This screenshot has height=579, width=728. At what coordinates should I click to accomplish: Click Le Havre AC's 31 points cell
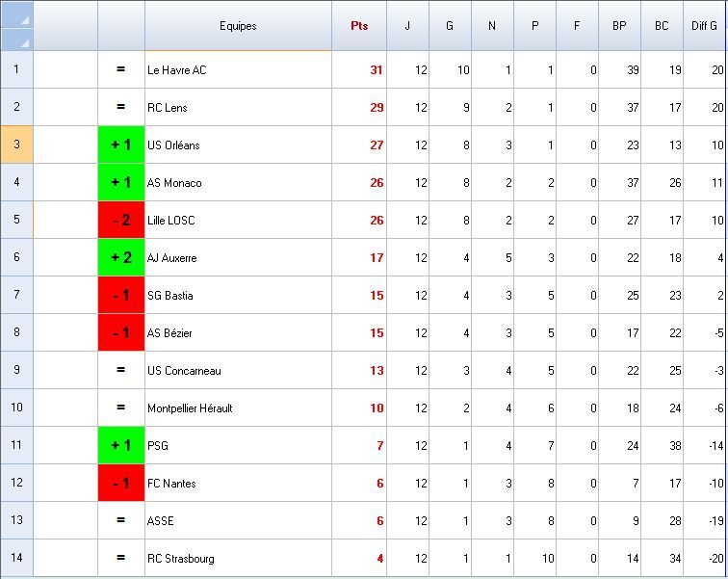[359, 70]
